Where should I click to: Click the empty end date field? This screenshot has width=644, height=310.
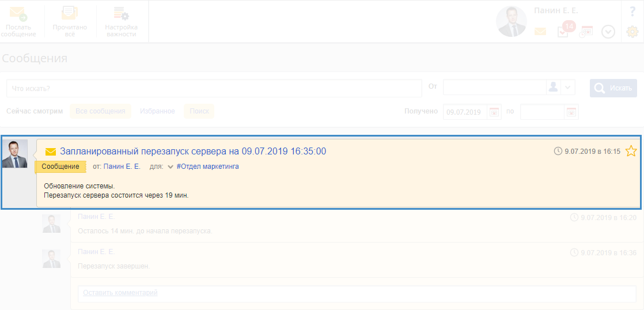543,112
